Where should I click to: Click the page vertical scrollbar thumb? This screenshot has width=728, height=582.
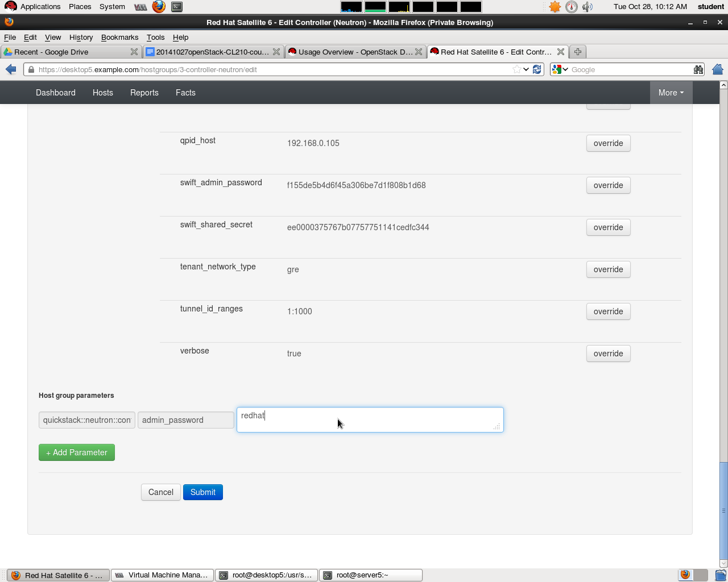723,512
